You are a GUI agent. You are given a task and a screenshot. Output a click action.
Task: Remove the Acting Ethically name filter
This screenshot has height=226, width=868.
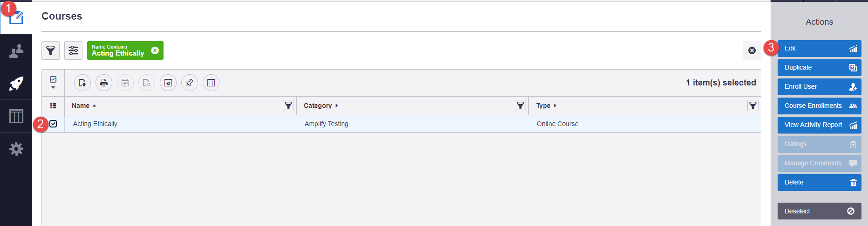(x=155, y=50)
